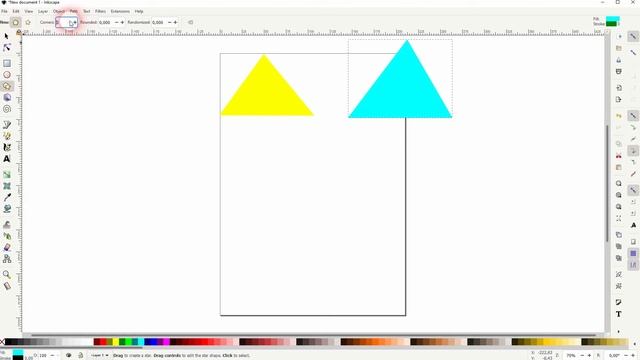This screenshot has height=360, width=640.
Task: Increase the Corners value with plus
Action: 75,22
